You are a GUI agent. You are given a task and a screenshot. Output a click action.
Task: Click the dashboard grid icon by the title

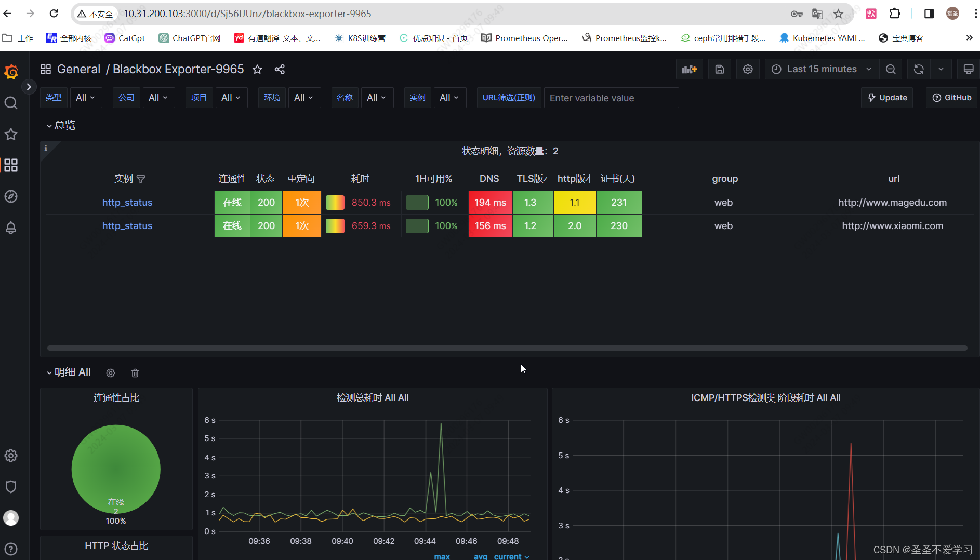pyautogui.click(x=46, y=70)
